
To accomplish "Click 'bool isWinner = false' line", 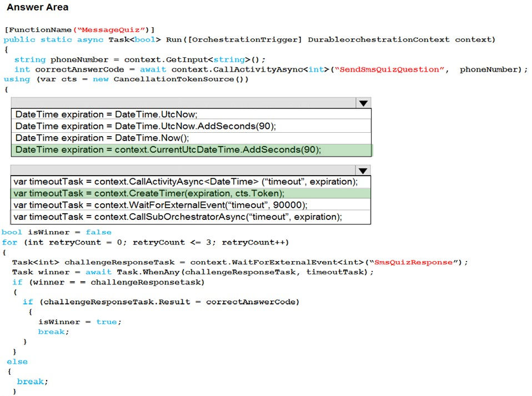I will tap(57, 233).
